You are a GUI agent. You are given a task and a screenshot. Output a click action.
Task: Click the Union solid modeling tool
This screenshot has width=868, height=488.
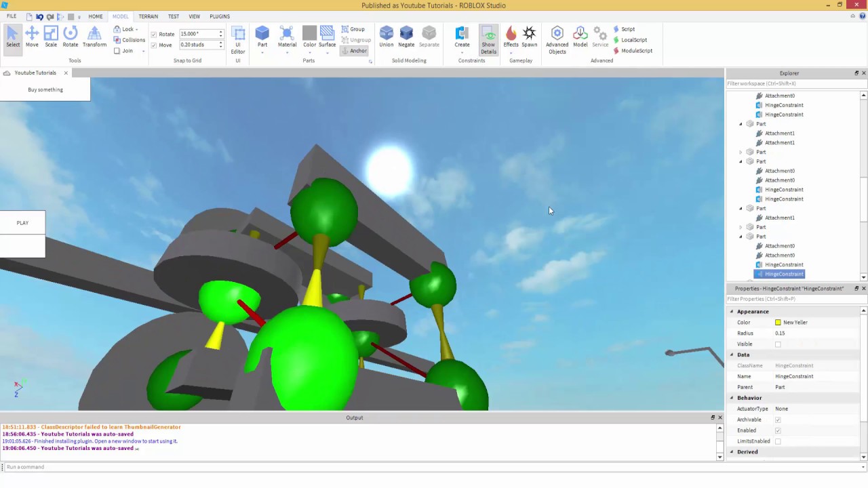tap(387, 37)
